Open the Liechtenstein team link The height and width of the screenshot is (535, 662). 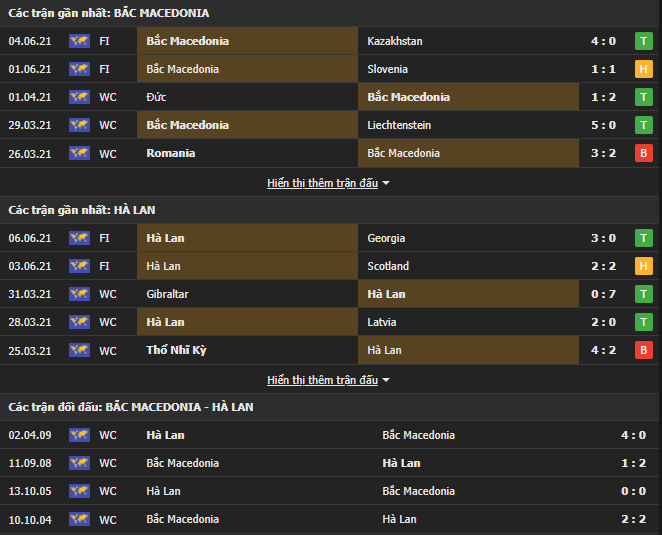pos(401,125)
